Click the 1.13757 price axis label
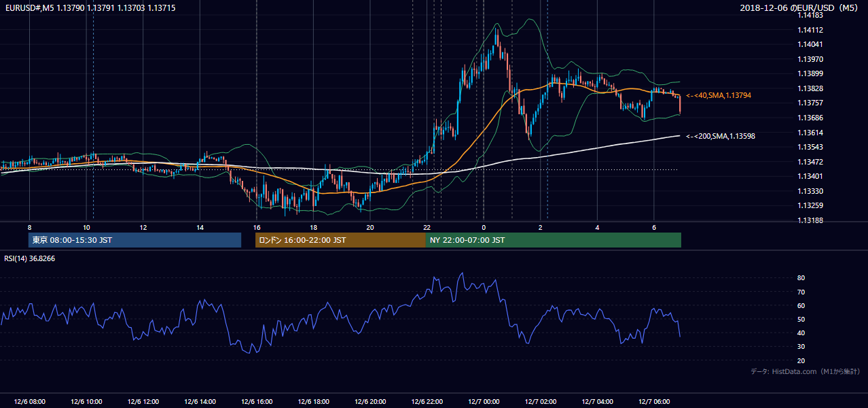 point(811,103)
